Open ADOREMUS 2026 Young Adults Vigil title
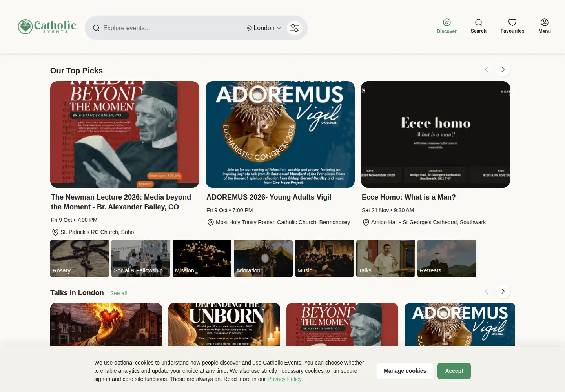The height and width of the screenshot is (392, 565). (x=269, y=197)
